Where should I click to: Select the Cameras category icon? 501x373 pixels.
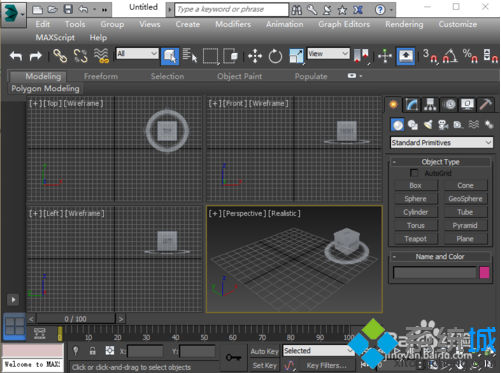pyautogui.click(x=443, y=125)
